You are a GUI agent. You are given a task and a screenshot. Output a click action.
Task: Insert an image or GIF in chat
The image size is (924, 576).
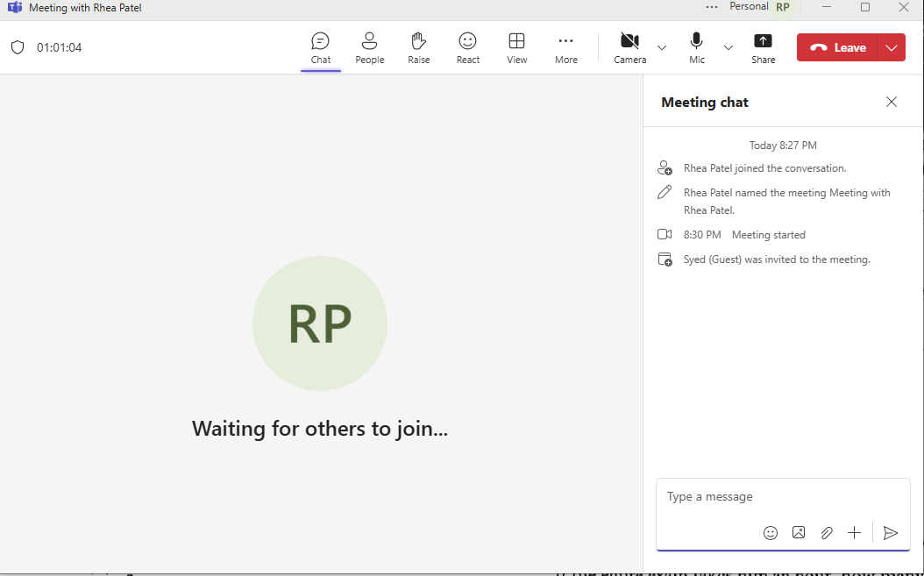pos(798,532)
